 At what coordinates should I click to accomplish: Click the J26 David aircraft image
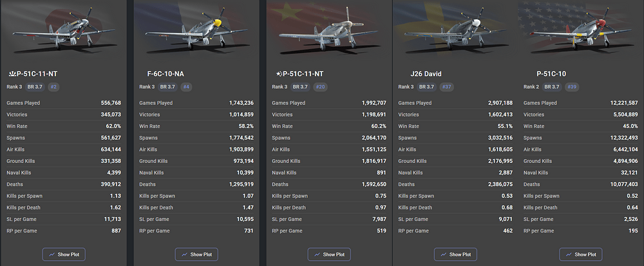(455, 31)
